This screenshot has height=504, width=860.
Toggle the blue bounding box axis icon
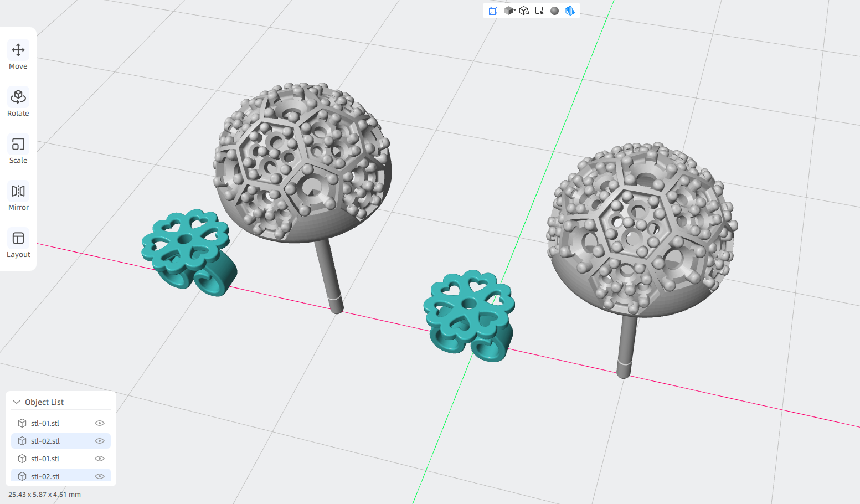(x=493, y=11)
